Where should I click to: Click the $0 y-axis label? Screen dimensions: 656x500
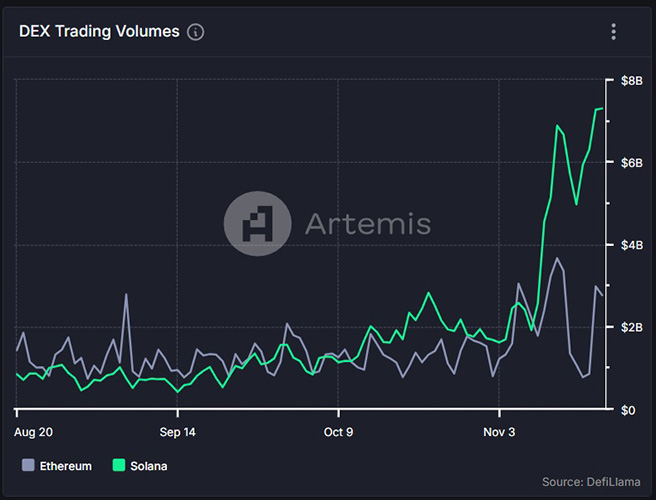tap(627, 410)
